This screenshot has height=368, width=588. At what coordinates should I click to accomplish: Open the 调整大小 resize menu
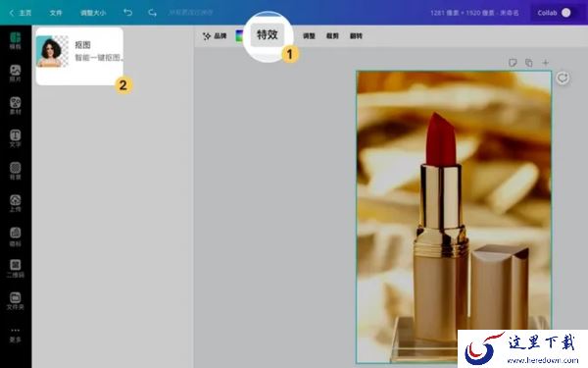tap(93, 13)
